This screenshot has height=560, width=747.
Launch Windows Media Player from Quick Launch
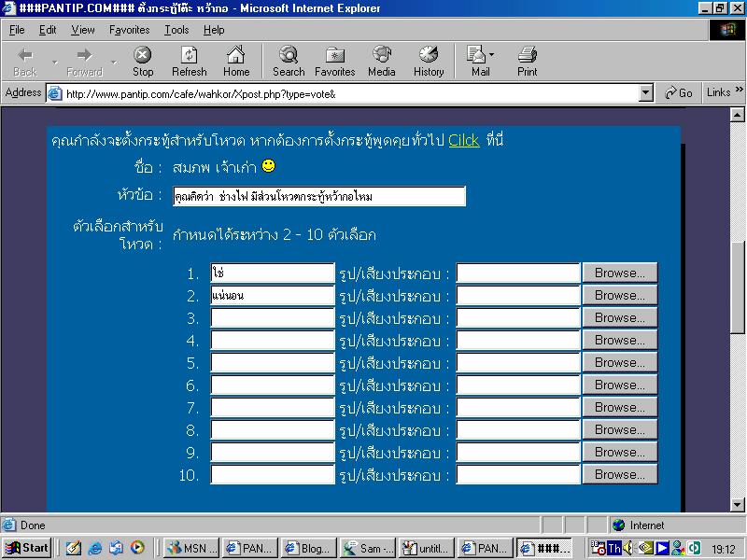(x=137, y=548)
